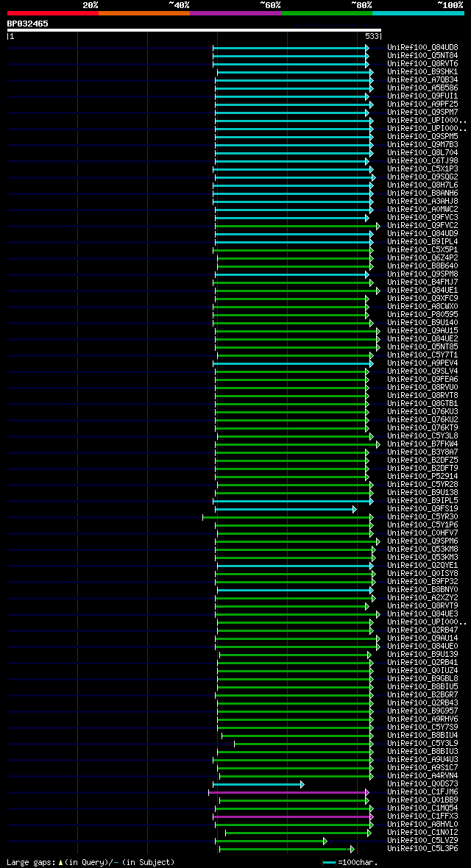Viewport: 471px width, 868px height.
Task: Select the UniRef100_B9U139 label
Action: pyautogui.click(x=422, y=654)
